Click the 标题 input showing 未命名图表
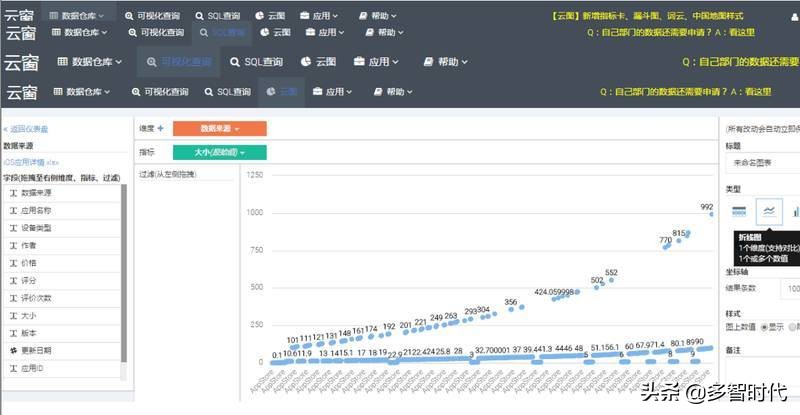The width and height of the screenshot is (800, 415). (x=763, y=163)
